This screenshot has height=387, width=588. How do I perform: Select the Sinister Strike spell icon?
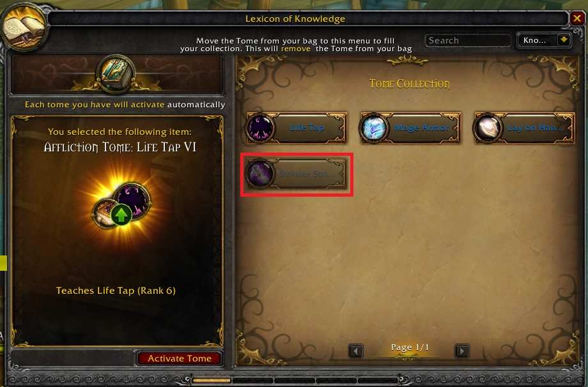260,174
